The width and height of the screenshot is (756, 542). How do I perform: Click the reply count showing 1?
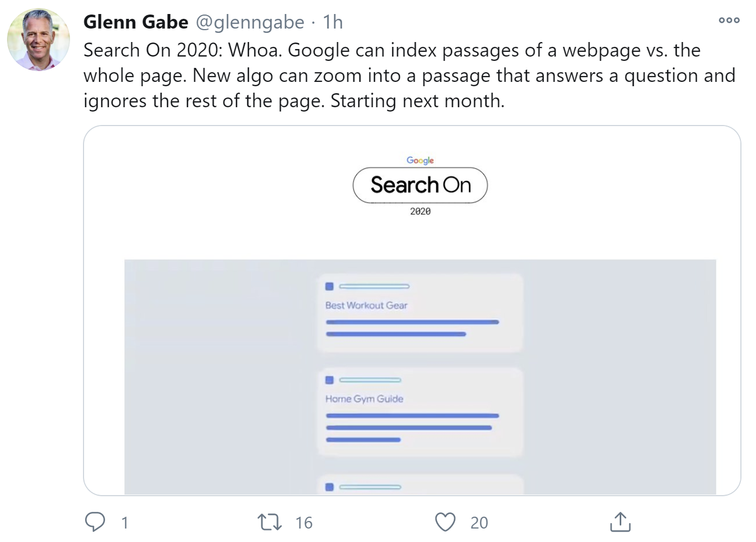point(124,521)
